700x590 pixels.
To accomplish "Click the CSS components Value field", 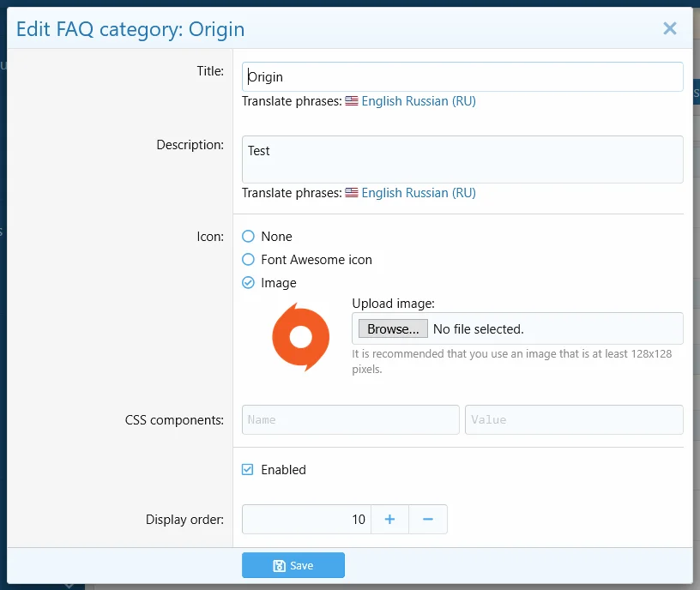I will coord(574,419).
